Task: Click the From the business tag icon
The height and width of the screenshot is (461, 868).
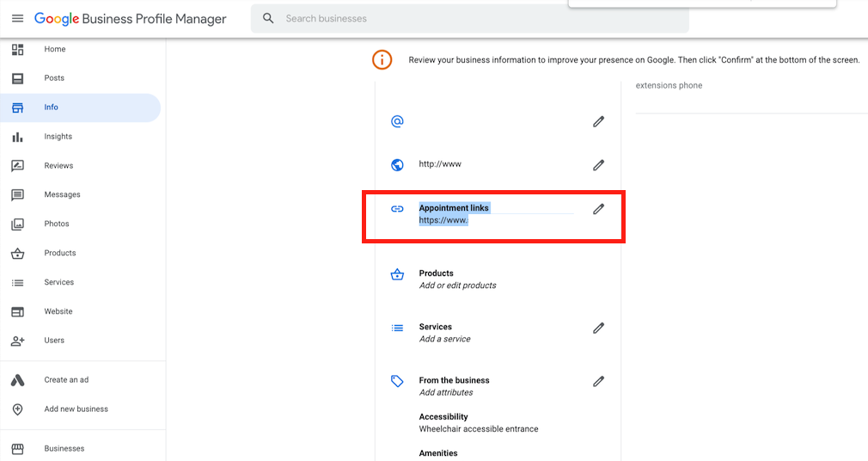Action: 397,381
